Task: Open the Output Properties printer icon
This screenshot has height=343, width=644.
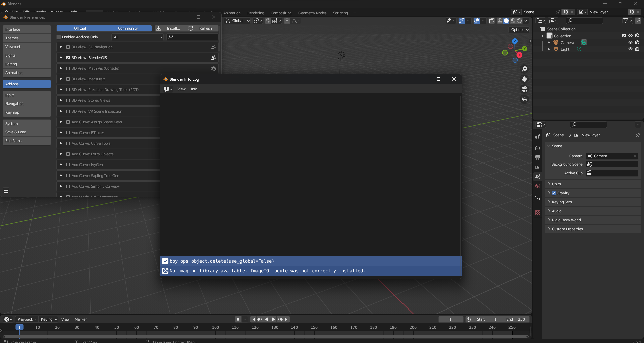Action: point(538,158)
